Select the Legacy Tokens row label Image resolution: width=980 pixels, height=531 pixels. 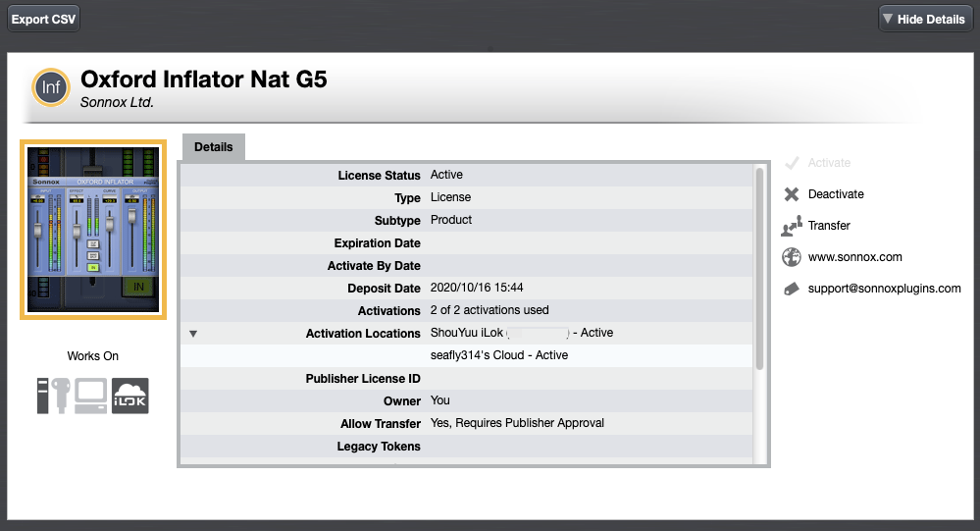point(378,446)
